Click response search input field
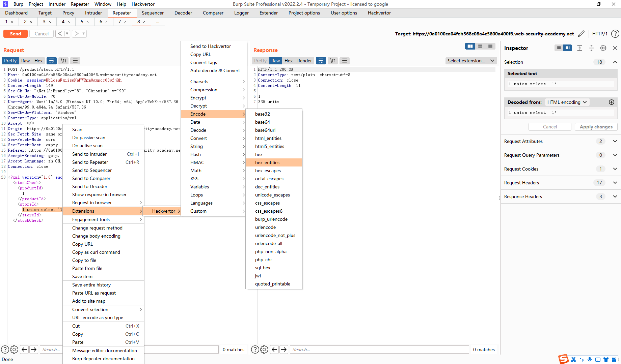 tap(379, 350)
